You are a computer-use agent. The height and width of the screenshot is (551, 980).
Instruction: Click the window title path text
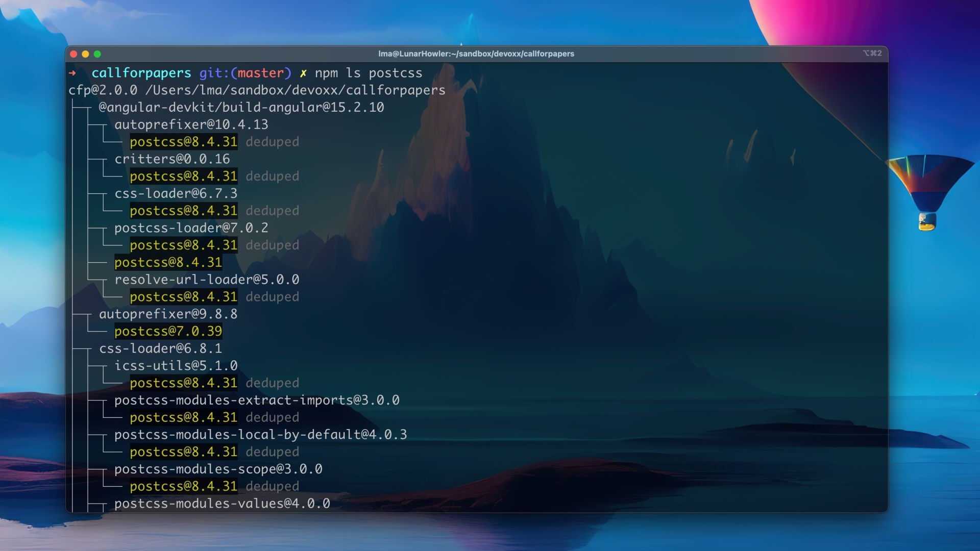(476, 54)
